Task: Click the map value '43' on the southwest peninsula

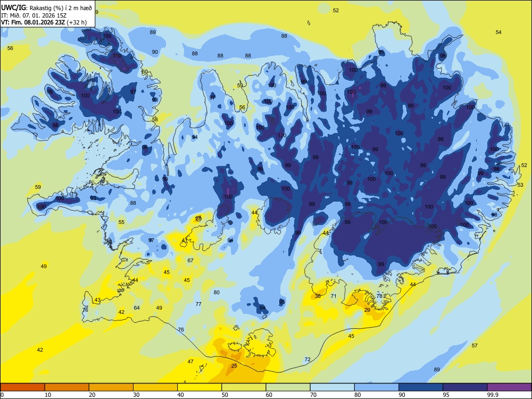Action: 97,300
